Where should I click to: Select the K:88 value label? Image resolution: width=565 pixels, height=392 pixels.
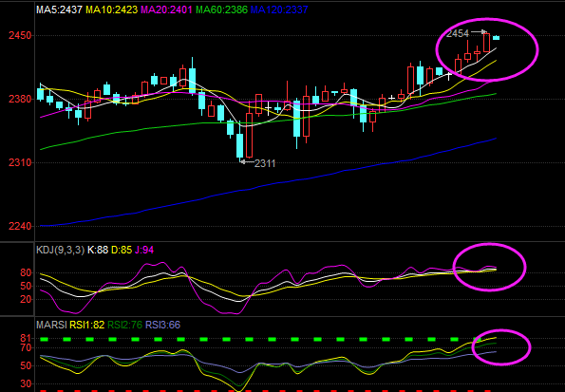coord(98,250)
